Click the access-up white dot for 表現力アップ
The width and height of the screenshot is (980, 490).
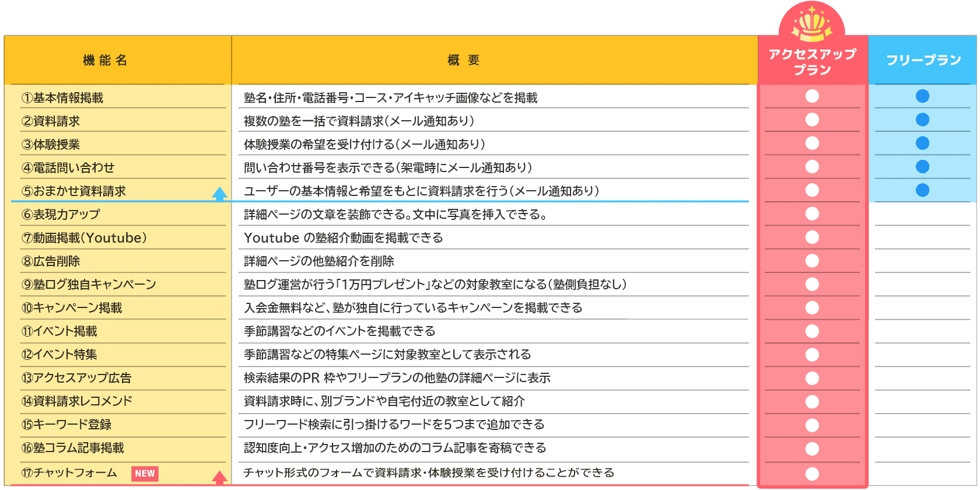coord(812,213)
